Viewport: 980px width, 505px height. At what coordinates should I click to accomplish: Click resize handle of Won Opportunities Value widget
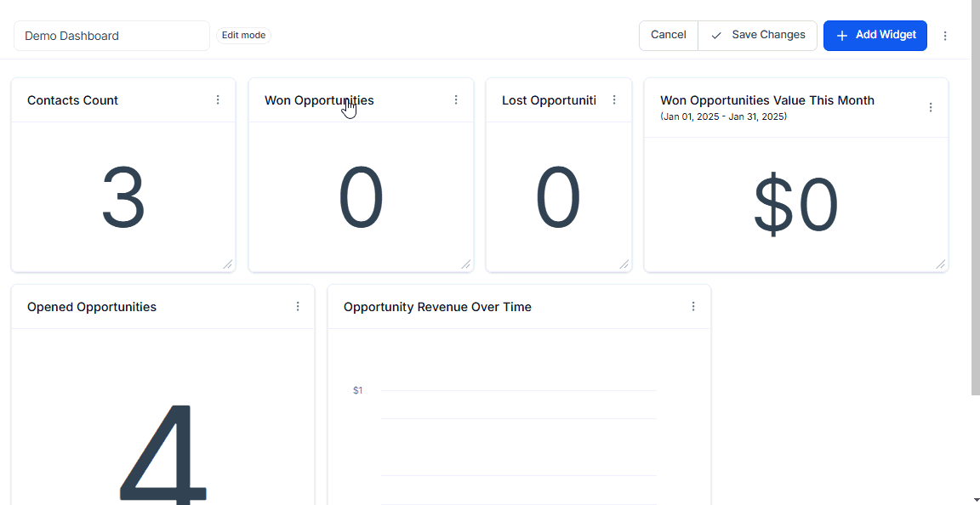point(940,264)
